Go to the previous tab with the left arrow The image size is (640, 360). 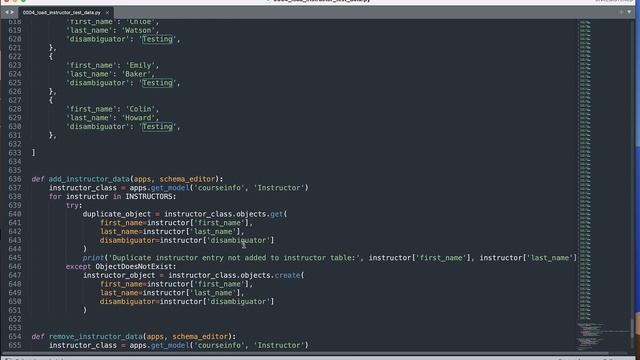pos(6,12)
